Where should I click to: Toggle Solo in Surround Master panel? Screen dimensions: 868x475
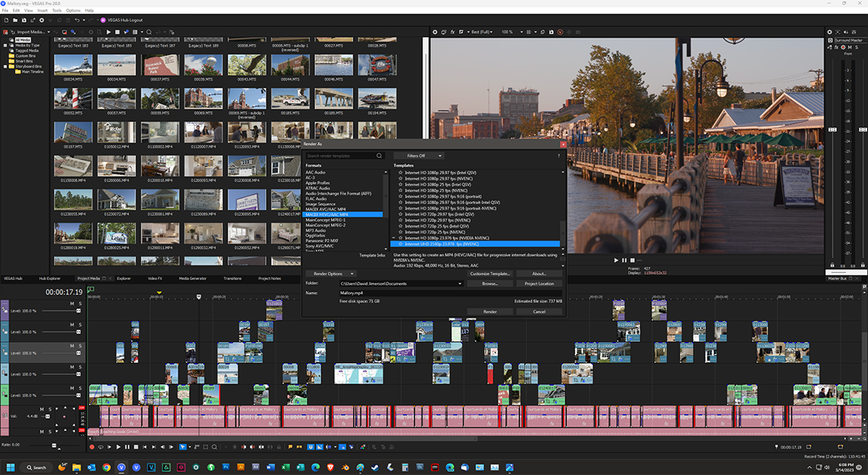(x=856, y=47)
